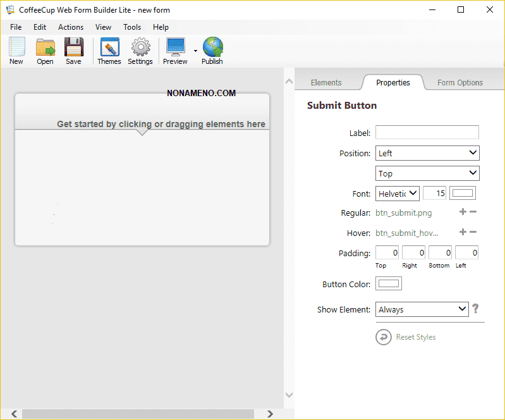Open the Helvetica font dropdown

pos(397,194)
